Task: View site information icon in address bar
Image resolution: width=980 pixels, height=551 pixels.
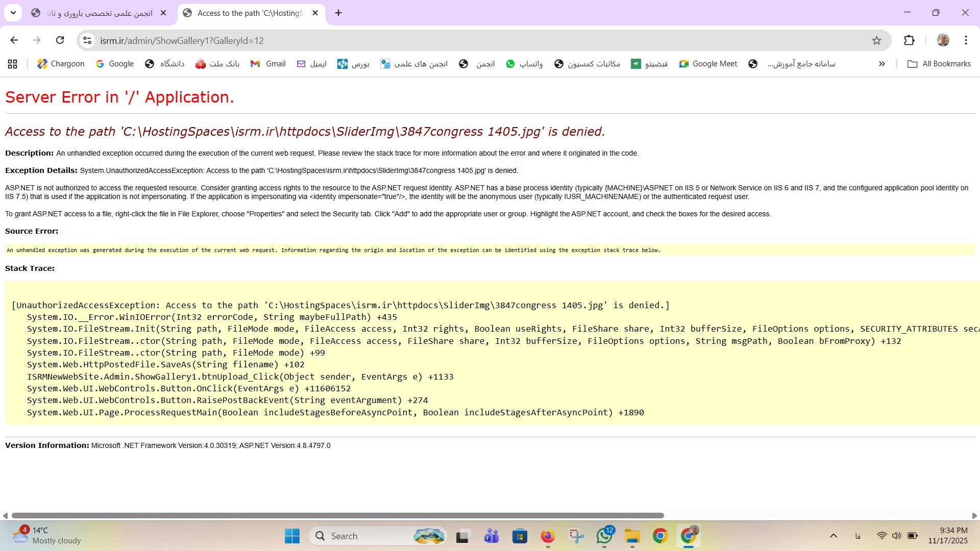Action: 87,40
